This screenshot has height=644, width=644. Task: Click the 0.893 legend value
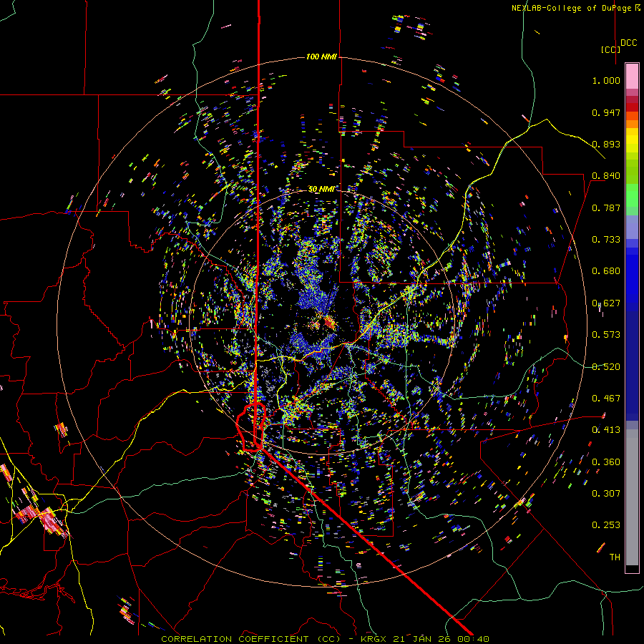606,144
